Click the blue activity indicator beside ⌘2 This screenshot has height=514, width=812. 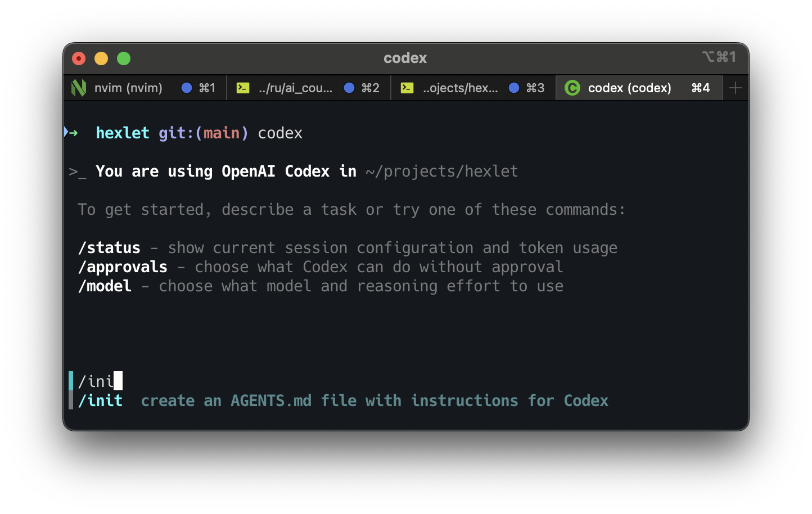pyautogui.click(x=350, y=88)
